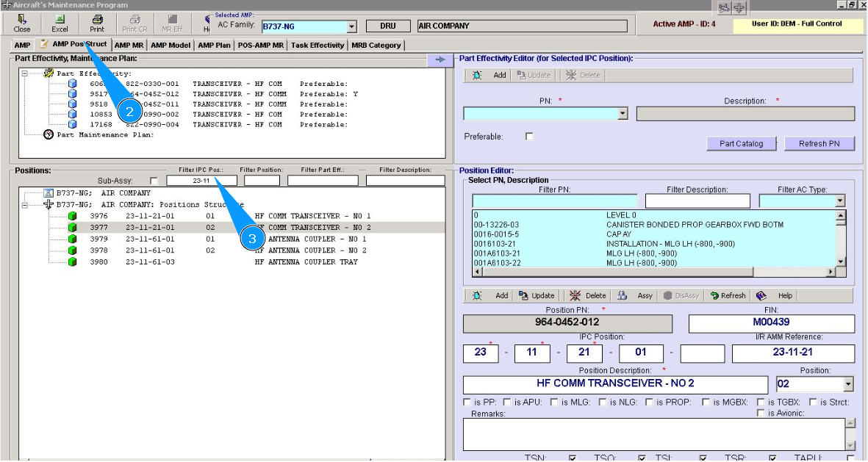Expand the Position dropdown showing 02
Image resolution: width=868 pixels, height=462 pixels.
click(848, 384)
